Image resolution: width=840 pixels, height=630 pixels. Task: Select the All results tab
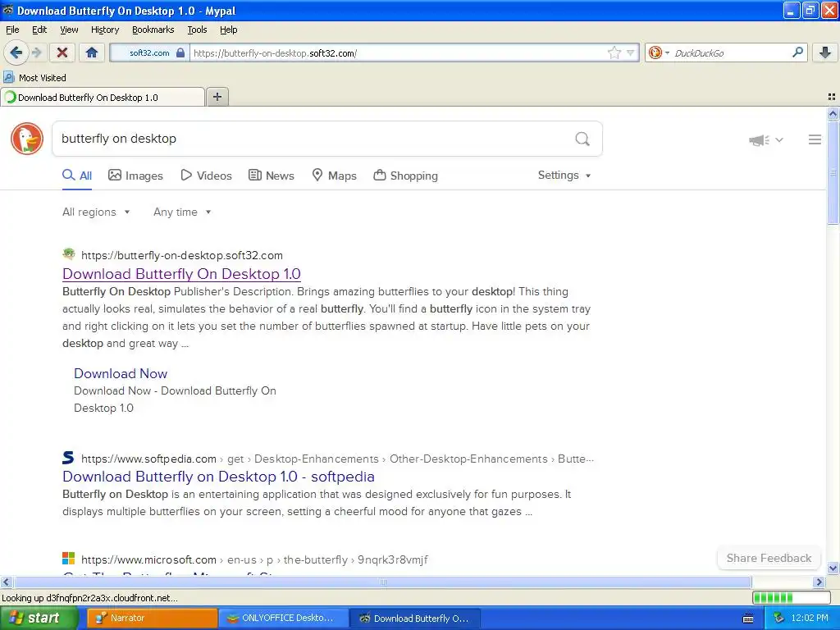pos(77,176)
